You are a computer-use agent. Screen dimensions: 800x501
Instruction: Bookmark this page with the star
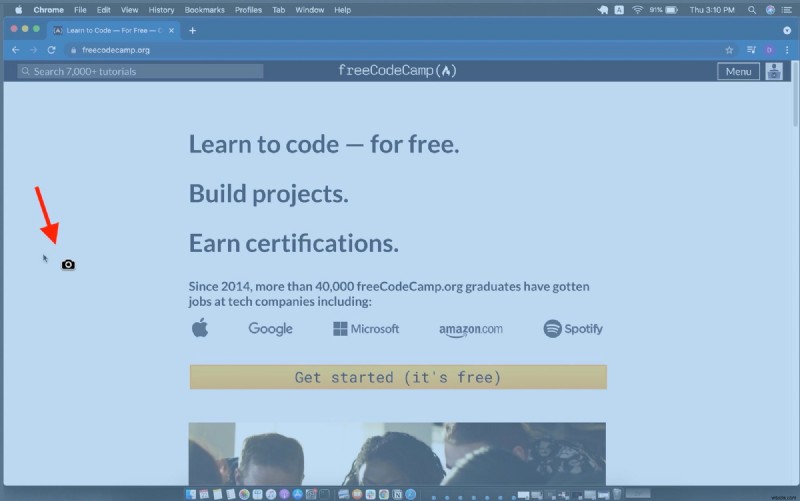coord(729,50)
